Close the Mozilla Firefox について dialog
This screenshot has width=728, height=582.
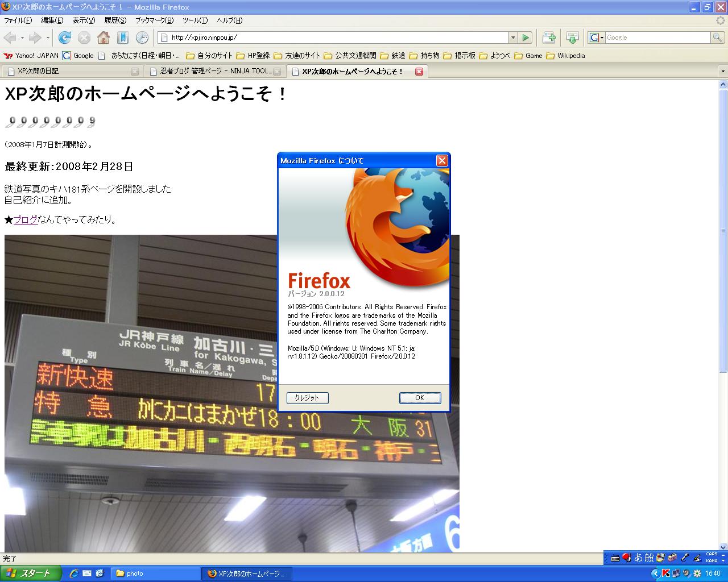pos(442,161)
